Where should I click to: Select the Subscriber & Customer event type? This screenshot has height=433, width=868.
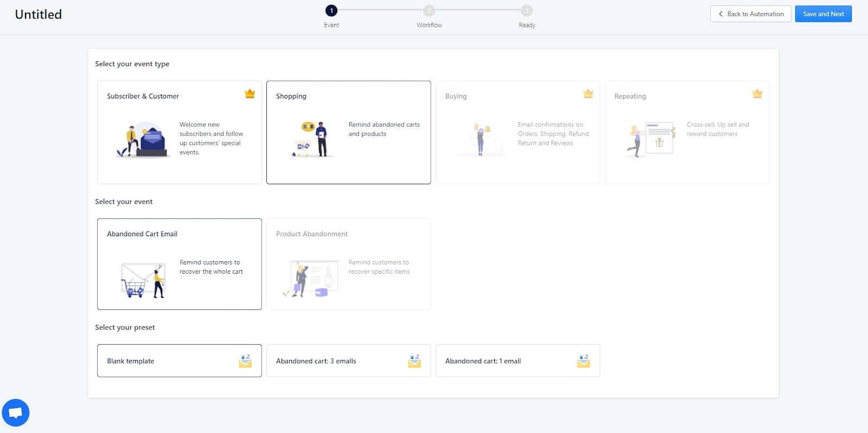(x=179, y=132)
